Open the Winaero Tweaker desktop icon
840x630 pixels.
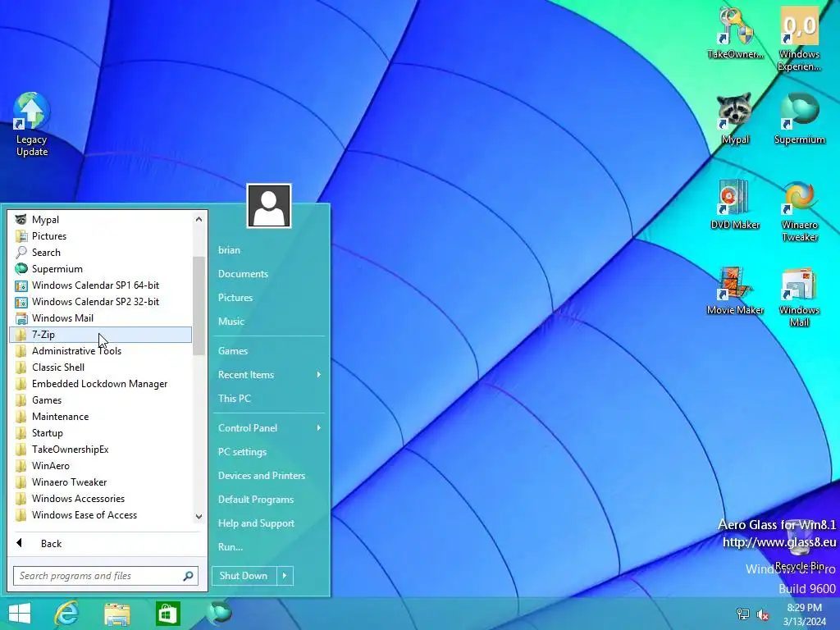point(799,211)
